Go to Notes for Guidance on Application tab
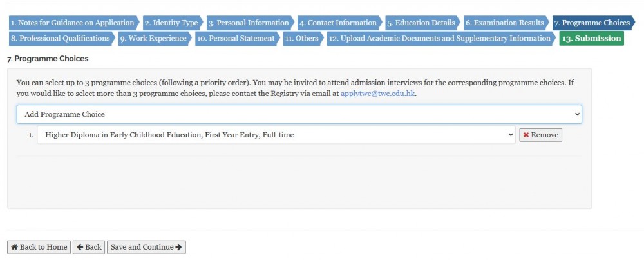Screen dimensions: 644x260 coord(73,23)
